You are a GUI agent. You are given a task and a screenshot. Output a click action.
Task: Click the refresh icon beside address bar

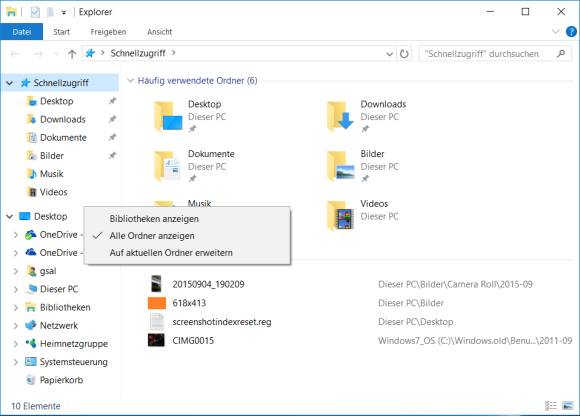click(404, 54)
